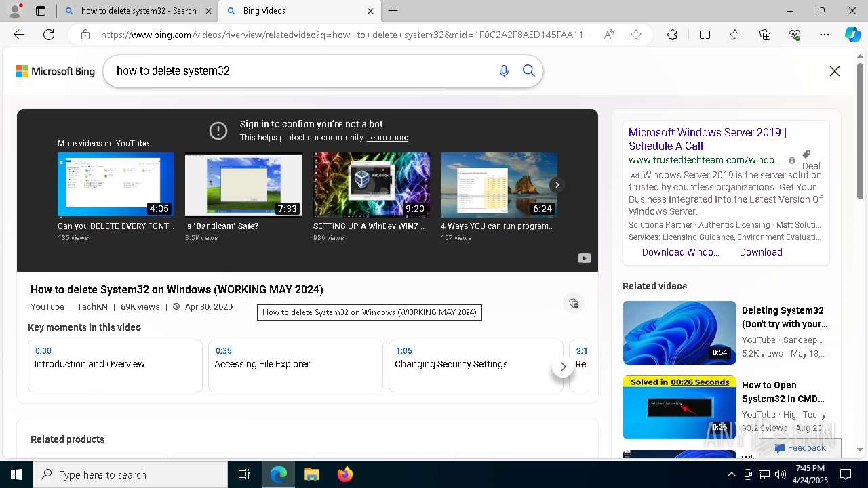The width and height of the screenshot is (868, 488).
Task: Play 'Can you DELETE EVERY FONT' thumbnail
Action: (x=116, y=184)
